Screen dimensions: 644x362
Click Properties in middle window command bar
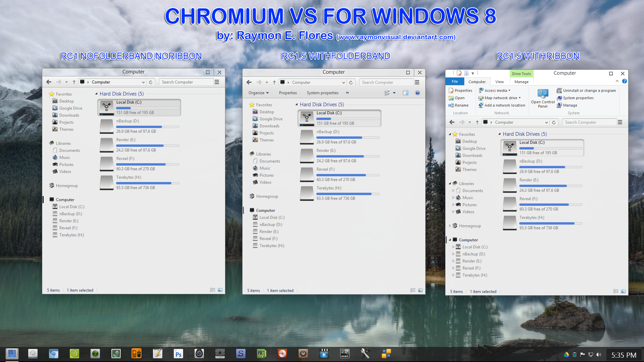(288, 93)
